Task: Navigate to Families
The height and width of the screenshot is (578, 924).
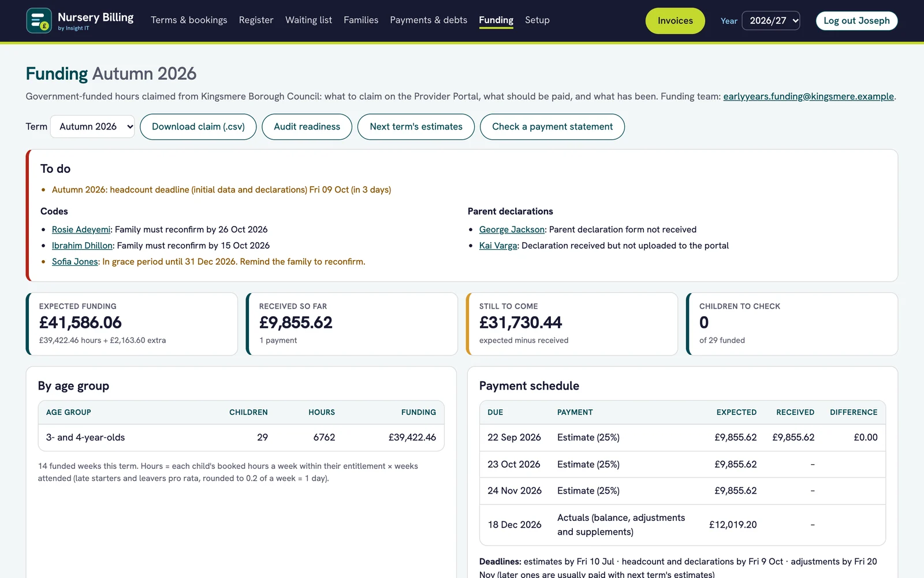Action: click(x=361, y=20)
